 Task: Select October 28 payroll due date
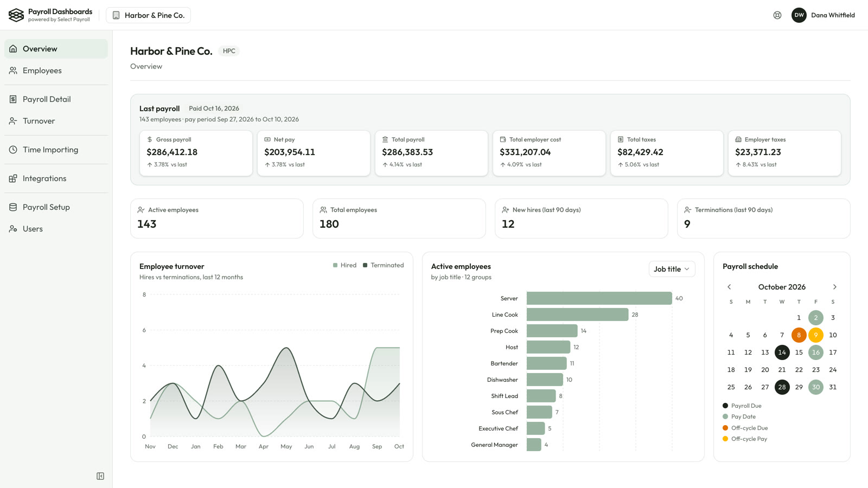click(782, 387)
